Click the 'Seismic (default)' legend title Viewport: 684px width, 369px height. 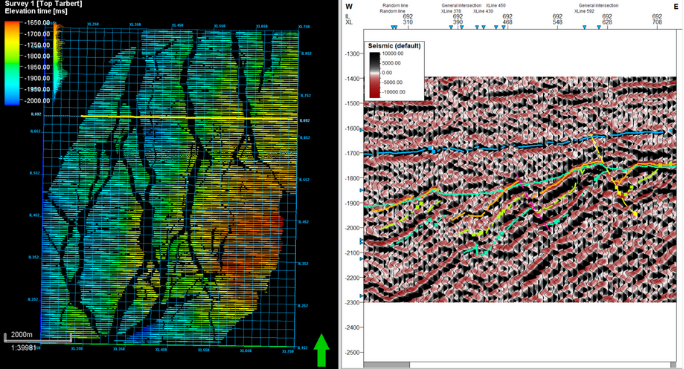click(394, 46)
